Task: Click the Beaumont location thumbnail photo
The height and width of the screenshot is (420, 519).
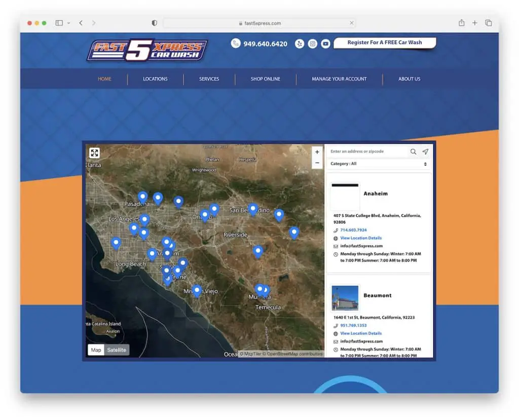Action: (345, 297)
